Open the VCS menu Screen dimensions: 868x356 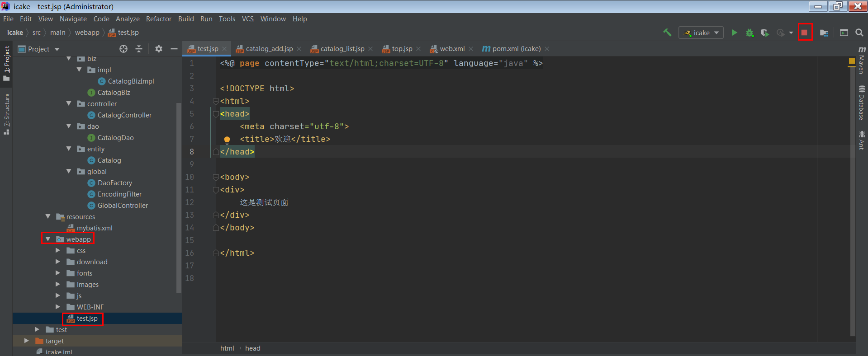247,19
